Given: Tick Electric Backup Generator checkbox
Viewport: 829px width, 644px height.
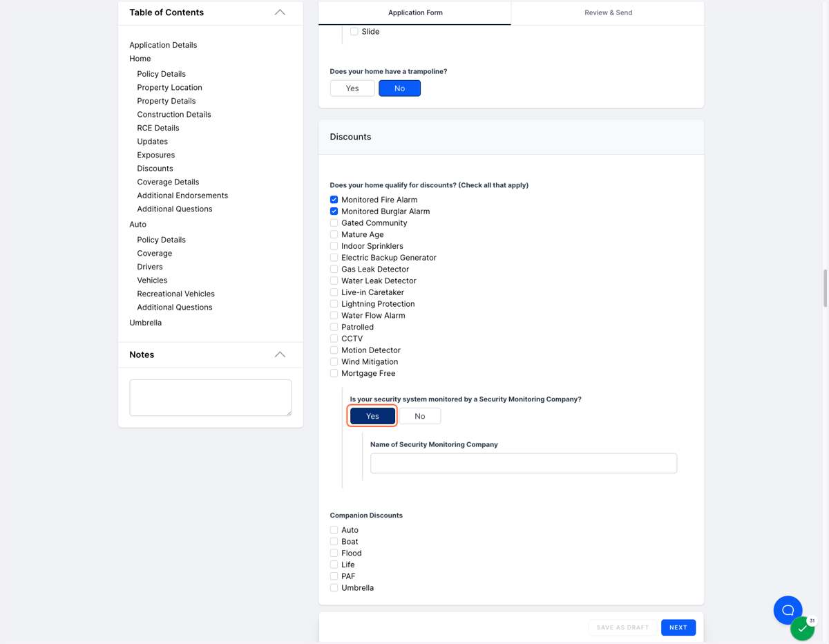Looking at the screenshot, I should tap(334, 258).
